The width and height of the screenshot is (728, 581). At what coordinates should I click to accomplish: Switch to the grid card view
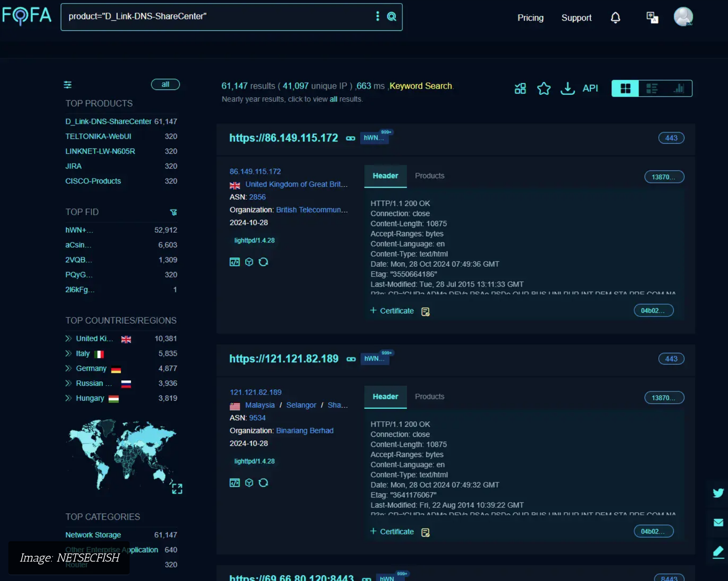point(625,89)
